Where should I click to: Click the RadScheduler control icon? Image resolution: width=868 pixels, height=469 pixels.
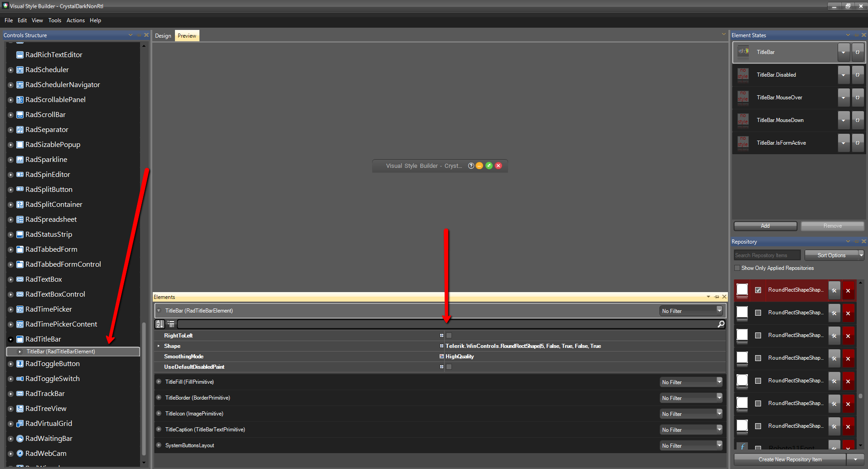click(x=20, y=70)
